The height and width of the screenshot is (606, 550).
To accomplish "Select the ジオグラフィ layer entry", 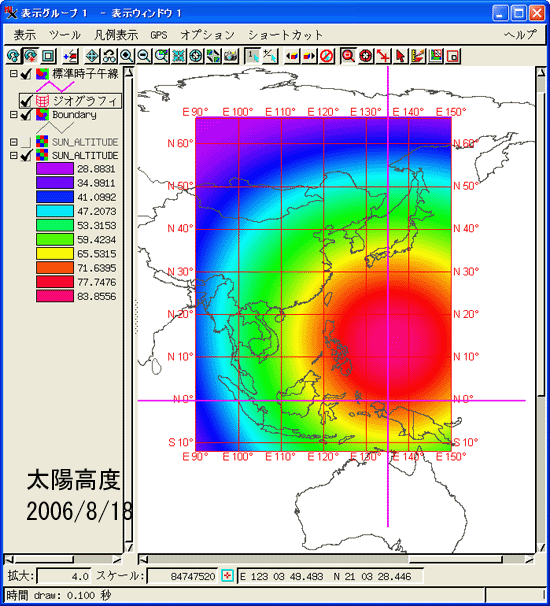I will point(85,101).
